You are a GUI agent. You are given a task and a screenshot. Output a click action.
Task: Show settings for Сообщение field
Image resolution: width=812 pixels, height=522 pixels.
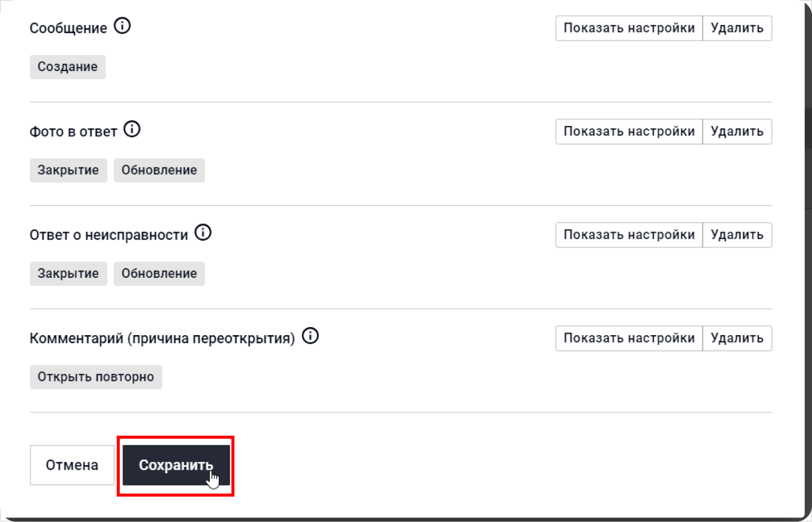pyautogui.click(x=629, y=28)
